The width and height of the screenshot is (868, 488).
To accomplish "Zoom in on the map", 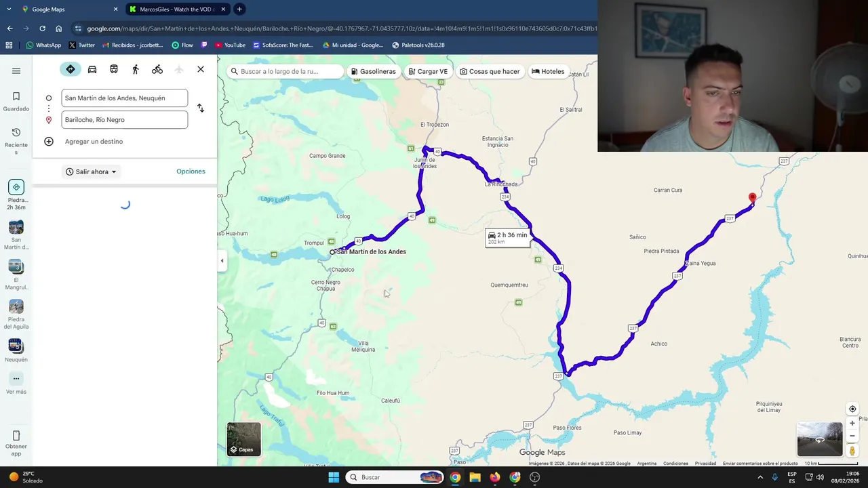I will [x=852, y=424].
